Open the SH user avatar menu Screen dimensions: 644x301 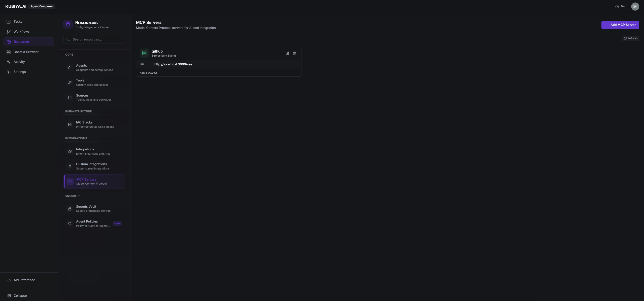tap(635, 7)
